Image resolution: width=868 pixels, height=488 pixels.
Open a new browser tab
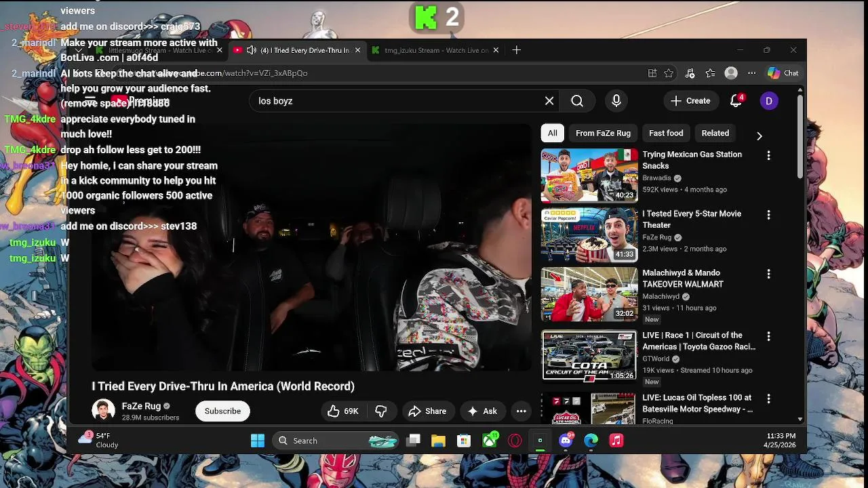[517, 49]
